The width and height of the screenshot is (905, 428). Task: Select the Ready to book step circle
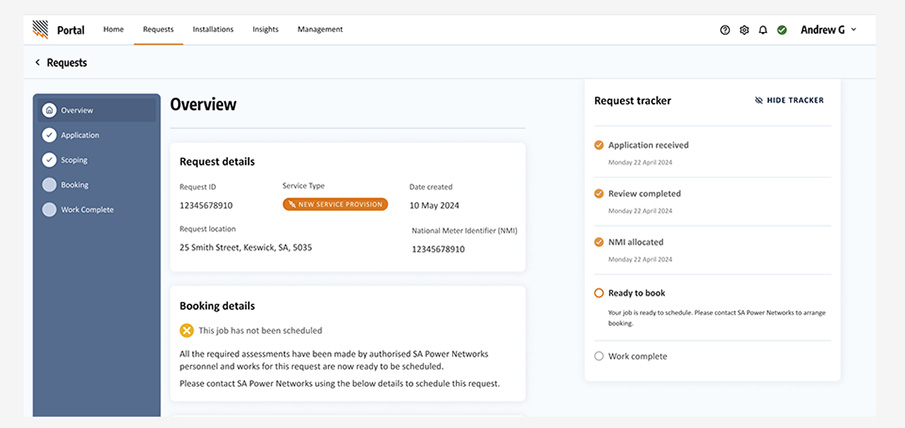[x=599, y=293]
